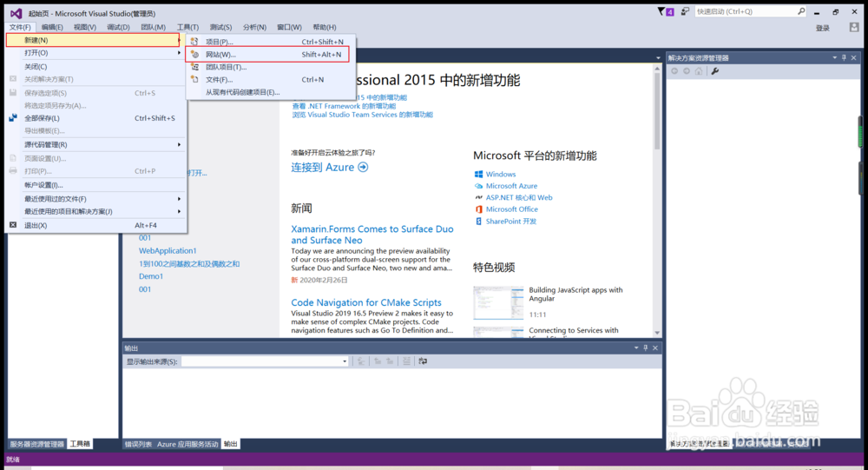This screenshot has width=868, height=470.
Task: Open the 调试(D) menu
Action: [118, 27]
